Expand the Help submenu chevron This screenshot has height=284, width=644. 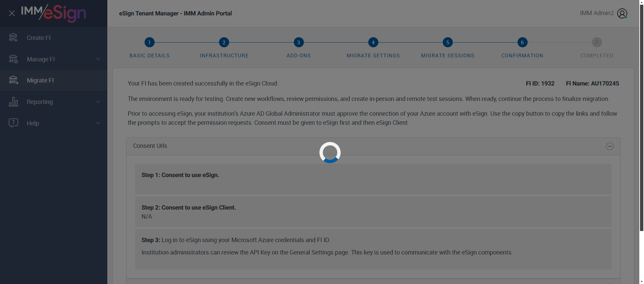tap(98, 123)
